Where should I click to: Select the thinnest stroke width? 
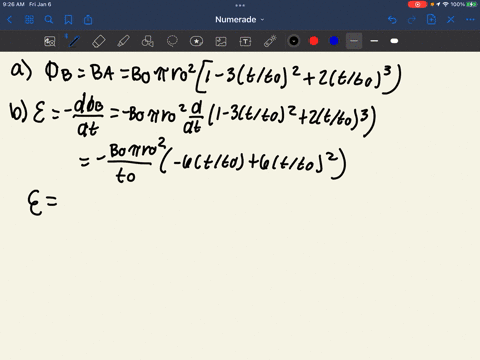coord(354,41)
